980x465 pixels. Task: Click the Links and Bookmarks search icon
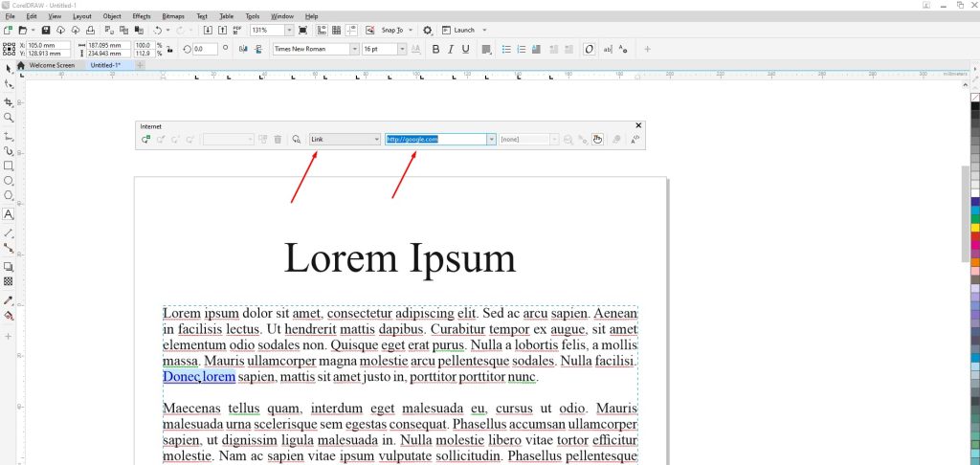(x=297, y=140)
